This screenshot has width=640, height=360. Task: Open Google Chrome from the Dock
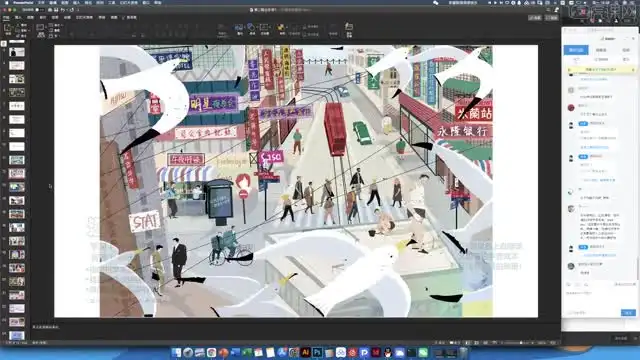pyautogui.click(x=211, y=352)
